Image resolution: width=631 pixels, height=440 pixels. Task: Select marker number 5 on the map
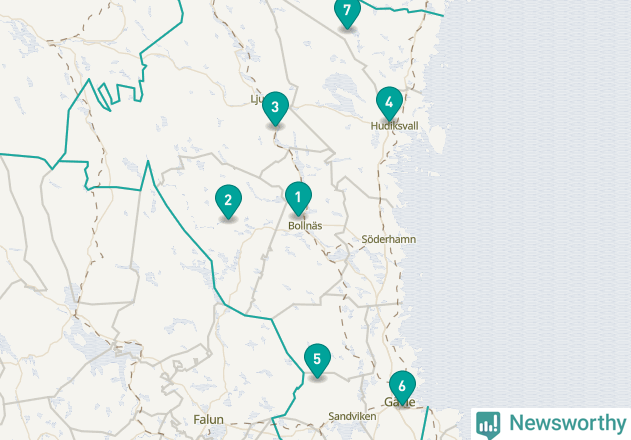click(317, 359)
